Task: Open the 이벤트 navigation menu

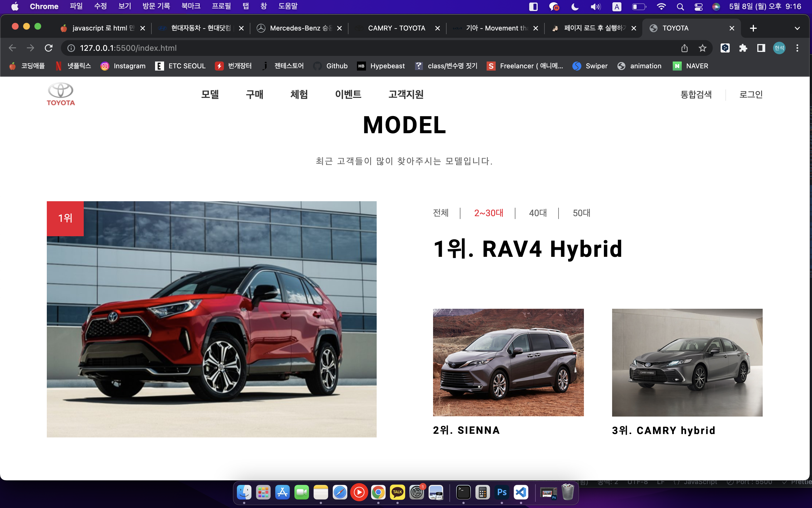Action: point(348,95)
